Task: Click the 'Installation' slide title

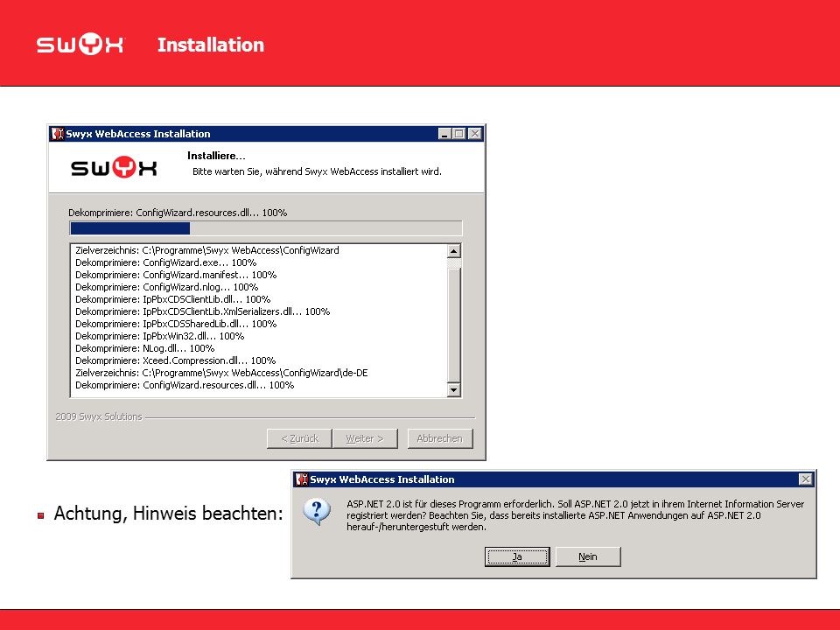Action: click(211, 45)
